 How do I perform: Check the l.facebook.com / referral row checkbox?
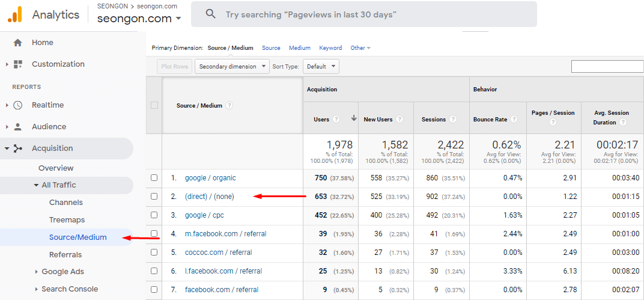point(154,271)
